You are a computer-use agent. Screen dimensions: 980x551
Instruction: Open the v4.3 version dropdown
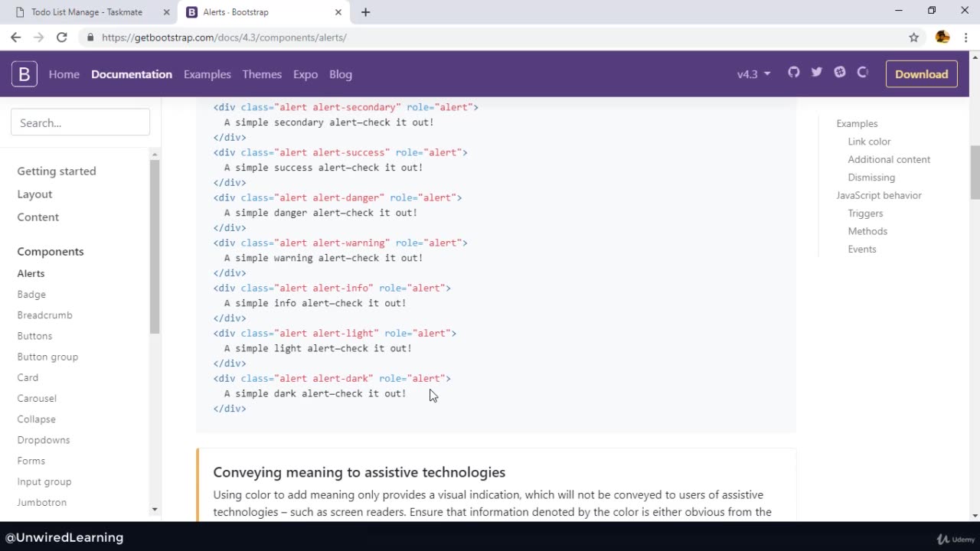(x=753, y=74)
